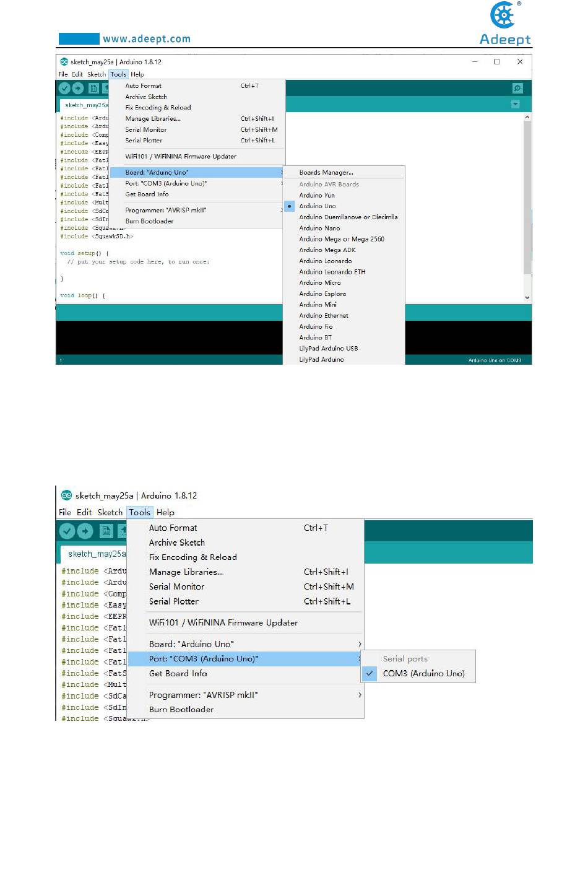Select LilyPad Arduino USB board entry
Screen dimensions: 588x872
click(329, 349)
